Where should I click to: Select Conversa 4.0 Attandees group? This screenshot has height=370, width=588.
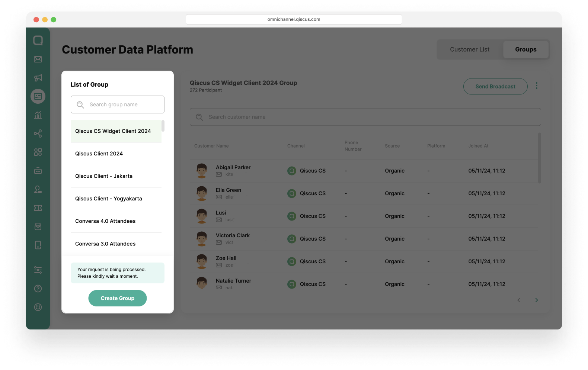(116, 221)
